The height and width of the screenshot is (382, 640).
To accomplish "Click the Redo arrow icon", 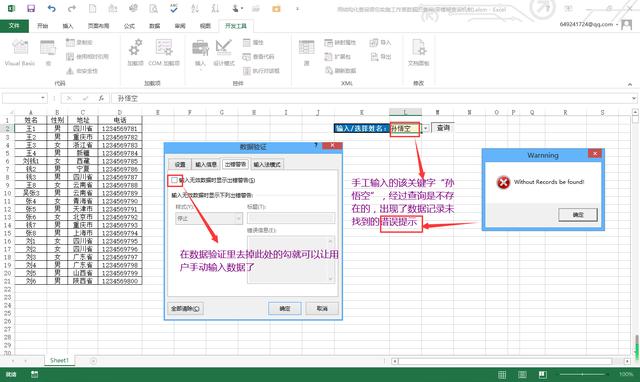I will (72, 8).
